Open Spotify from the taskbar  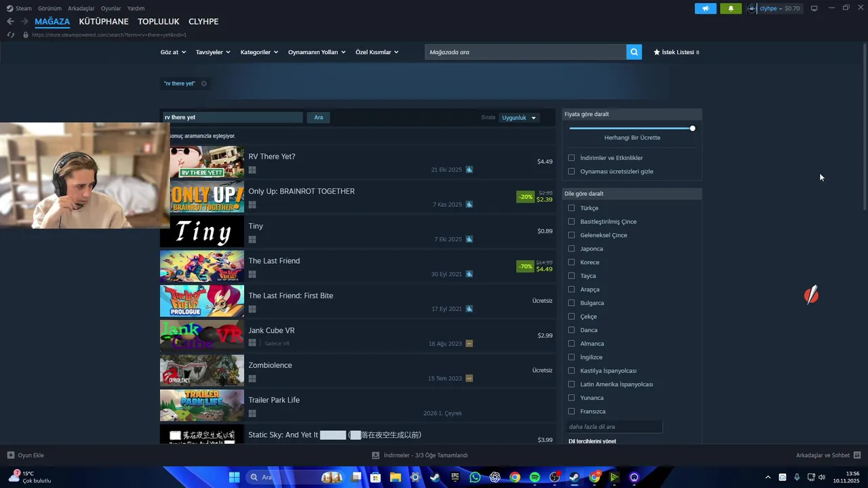tap(534, 477)
